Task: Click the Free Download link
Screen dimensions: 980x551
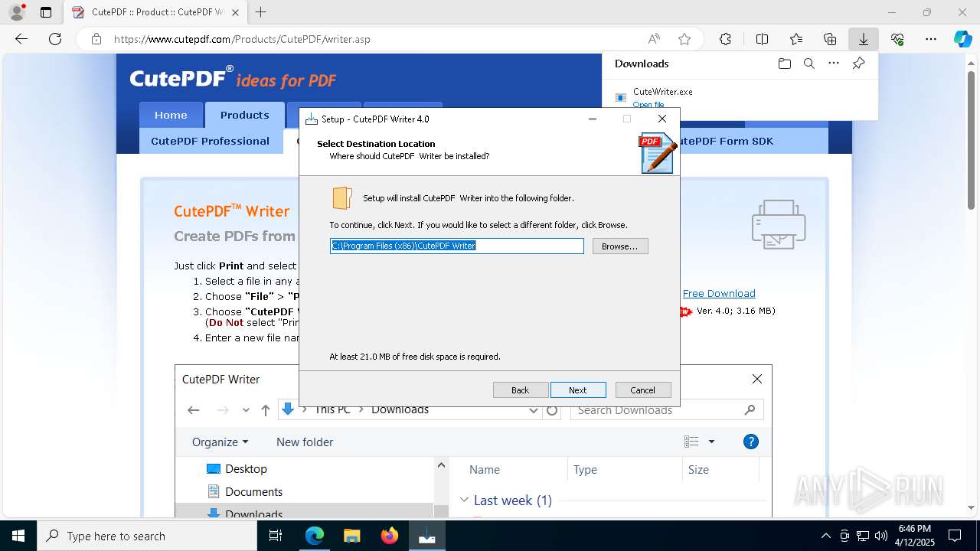Action: (x=719, y=293)
